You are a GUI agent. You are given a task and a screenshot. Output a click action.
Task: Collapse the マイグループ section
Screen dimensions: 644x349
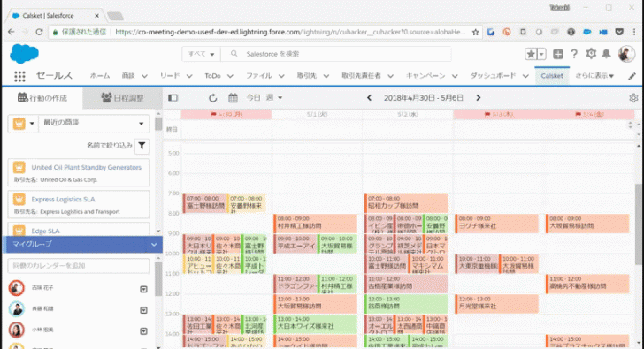click(154, 245)
